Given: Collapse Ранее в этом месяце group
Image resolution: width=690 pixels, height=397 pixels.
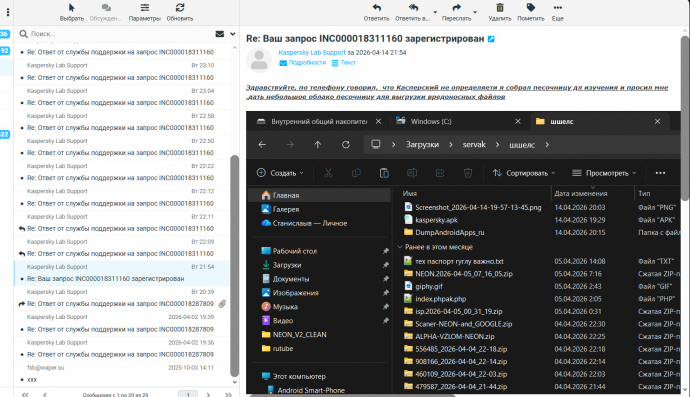Looking at the screenshot, I should click(400, 247).
